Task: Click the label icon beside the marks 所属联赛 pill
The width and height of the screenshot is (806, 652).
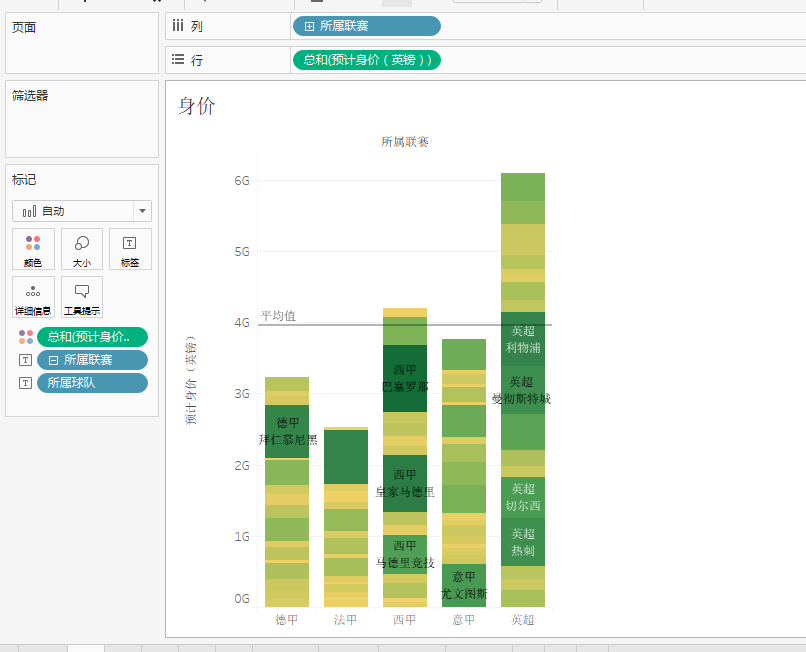Action: [25, 360]
